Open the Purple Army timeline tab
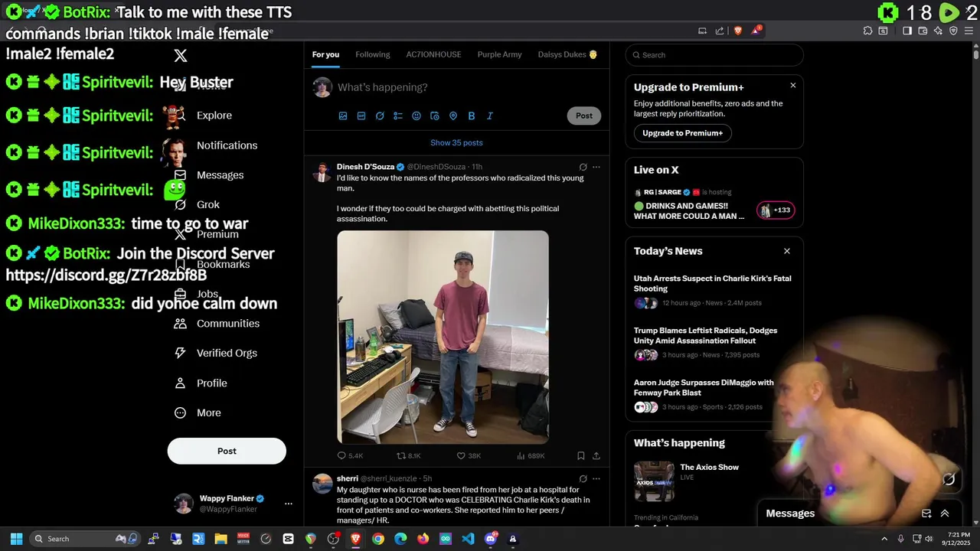 coord(499,54)
